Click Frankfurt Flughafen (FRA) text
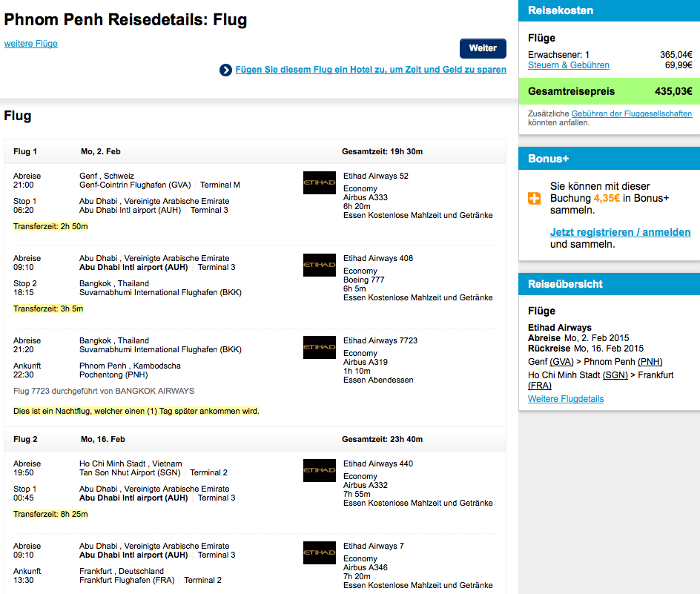This screenshot has width=700, height=594. point(127,580)
